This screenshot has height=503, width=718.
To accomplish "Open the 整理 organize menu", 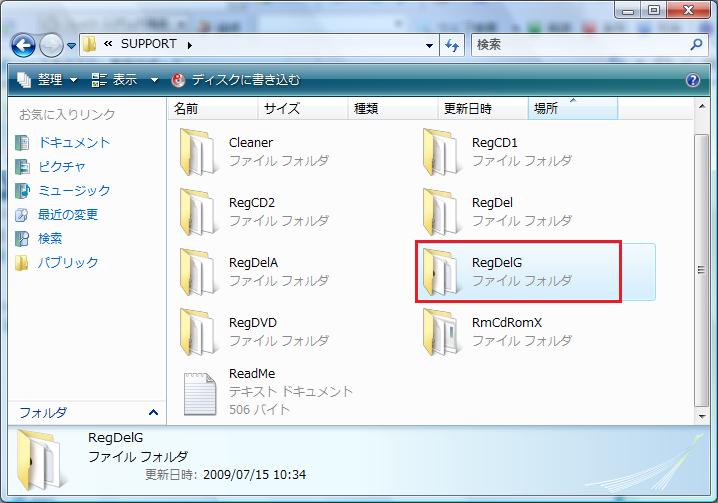I will click(x=47, y=80).
